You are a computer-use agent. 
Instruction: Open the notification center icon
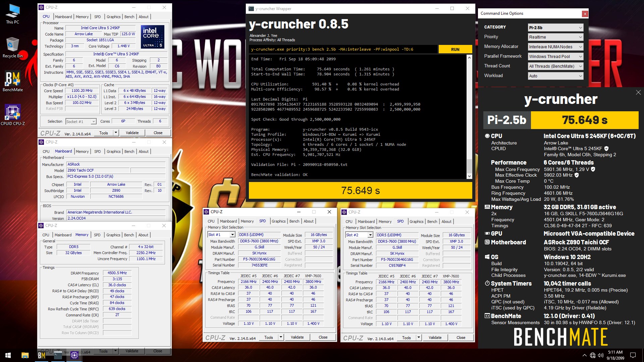[x=633, y=355]
